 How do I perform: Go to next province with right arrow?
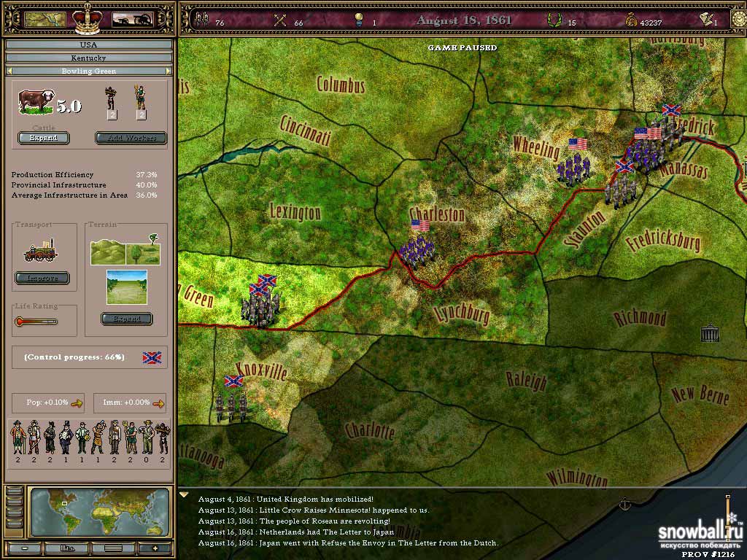(167, 71)
